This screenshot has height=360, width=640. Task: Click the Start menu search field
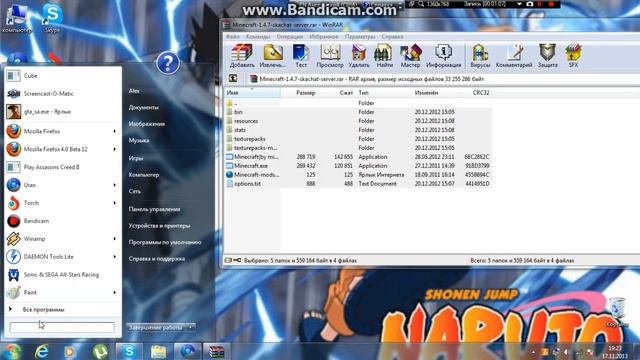[62, 327]
